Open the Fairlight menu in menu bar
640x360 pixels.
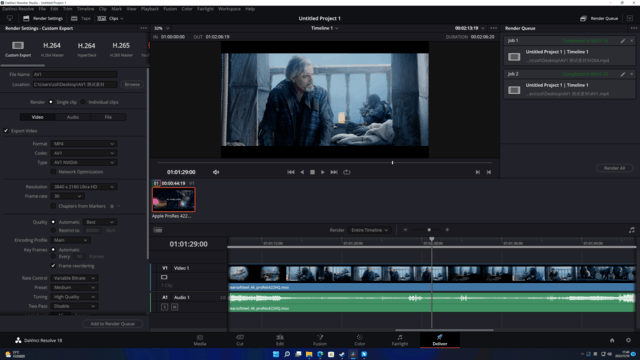click(205, 9)
